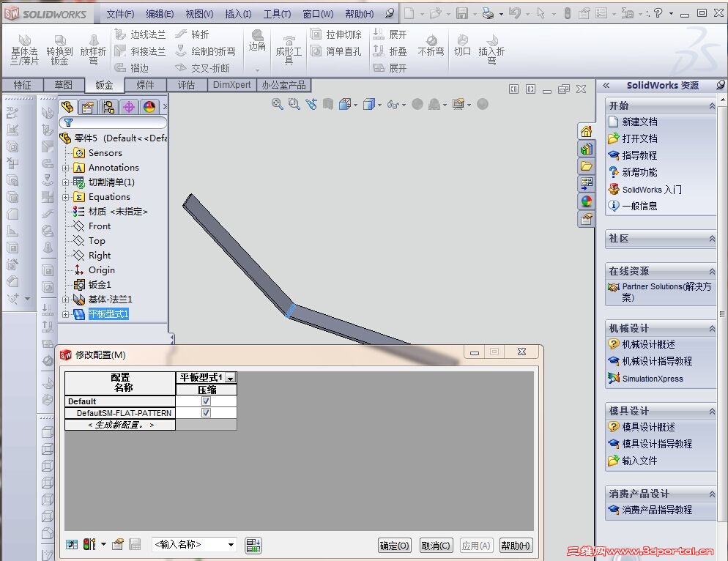This screenshot has width=728, height=561.
Task: Click the 切口 rip tool icon
Action: coord(462,45)
